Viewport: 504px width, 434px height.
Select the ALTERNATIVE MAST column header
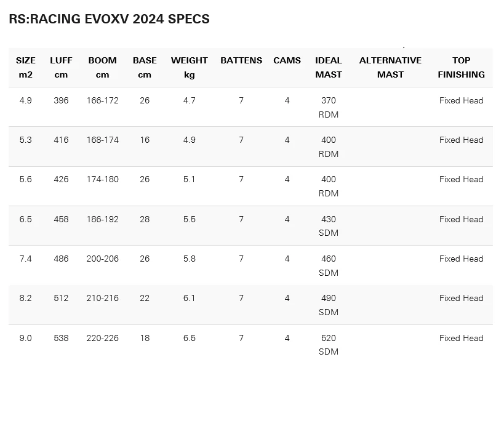pos(390,67)
